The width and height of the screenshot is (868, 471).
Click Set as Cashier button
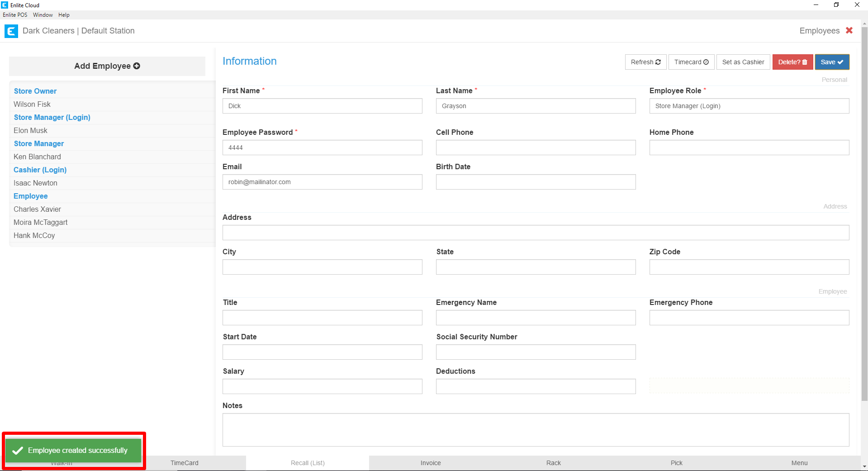(x=743, y=62)
